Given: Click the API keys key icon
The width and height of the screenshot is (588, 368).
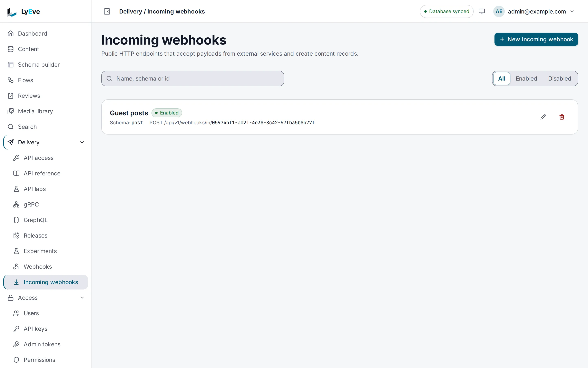Looking at the screenshot, I should click(x=16, y=329).
